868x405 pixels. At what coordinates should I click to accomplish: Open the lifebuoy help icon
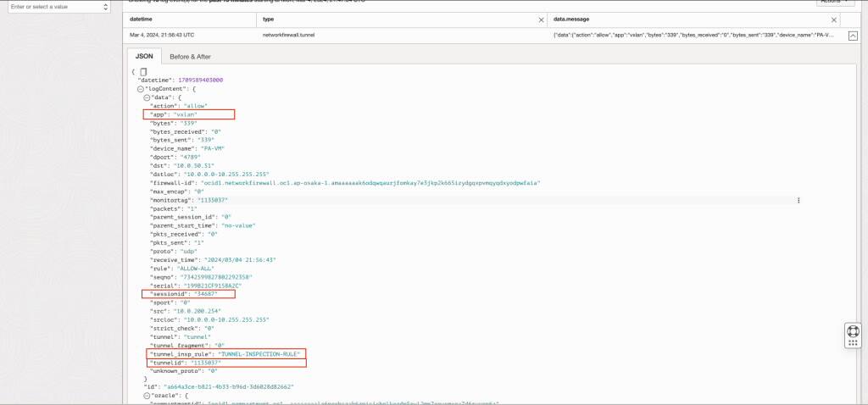(853, 330)
